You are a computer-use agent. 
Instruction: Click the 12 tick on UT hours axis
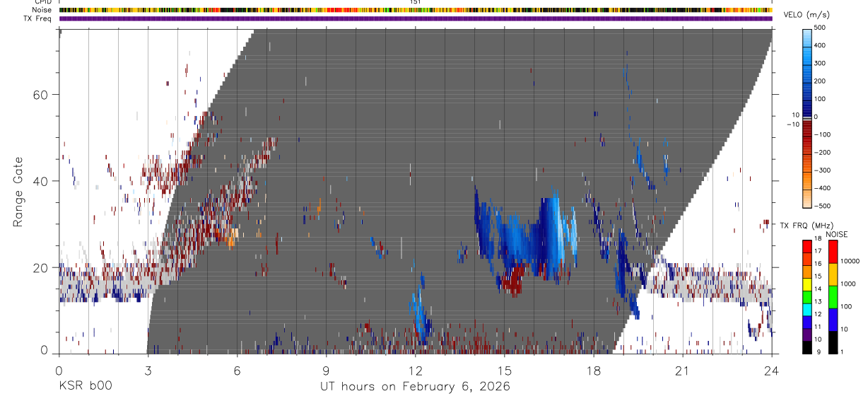click(415, 370)
